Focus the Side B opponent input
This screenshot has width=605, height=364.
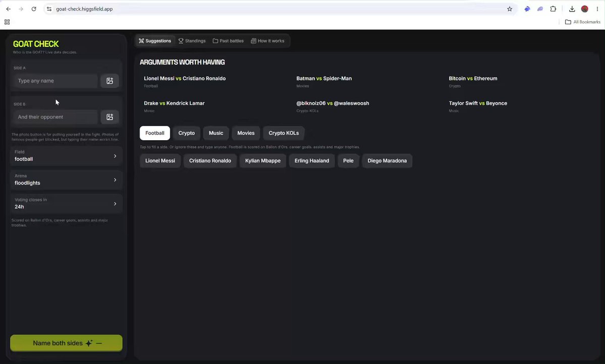point(56,117)
